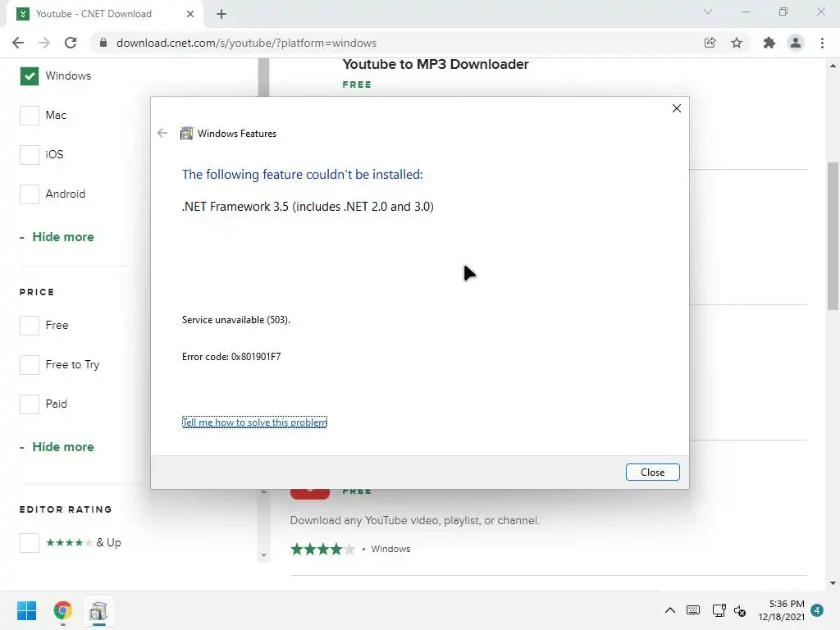Viewport: 840px width, 630px height.
Task: Open Chrome from the taskbar
Action: tap(62, 610)
